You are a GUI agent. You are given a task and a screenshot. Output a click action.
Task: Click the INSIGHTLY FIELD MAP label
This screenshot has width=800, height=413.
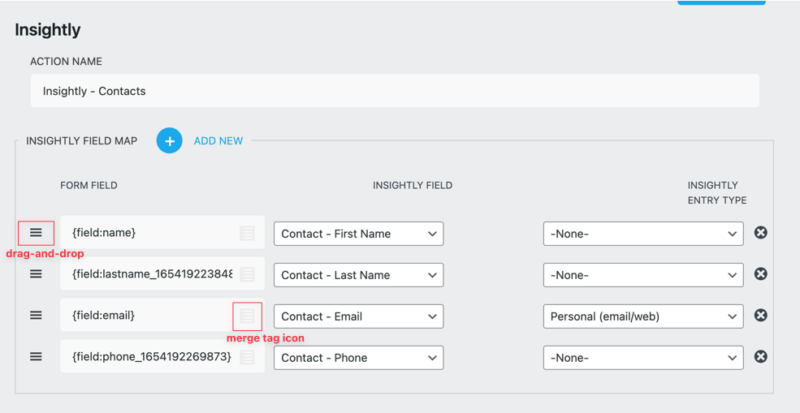[x=82, y=141]
